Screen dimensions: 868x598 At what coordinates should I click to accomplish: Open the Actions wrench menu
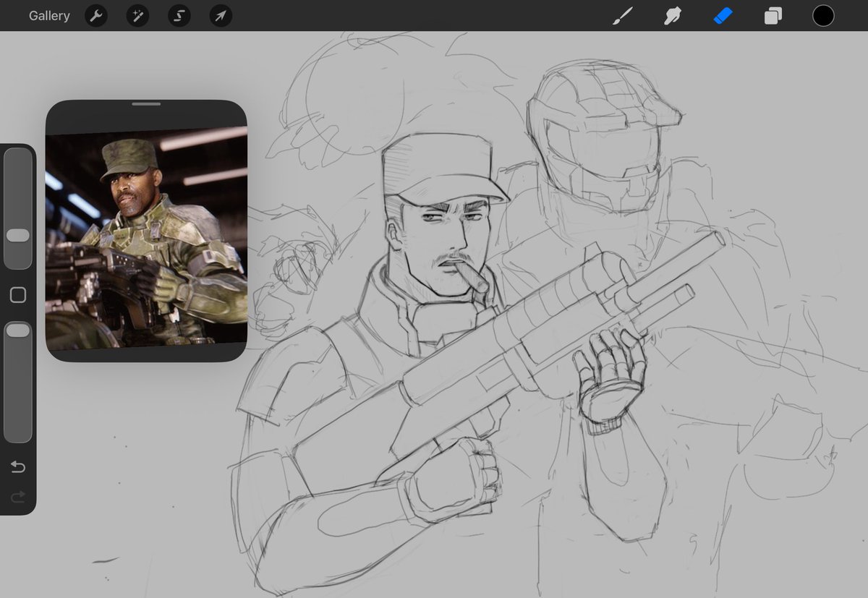(96, 15)
